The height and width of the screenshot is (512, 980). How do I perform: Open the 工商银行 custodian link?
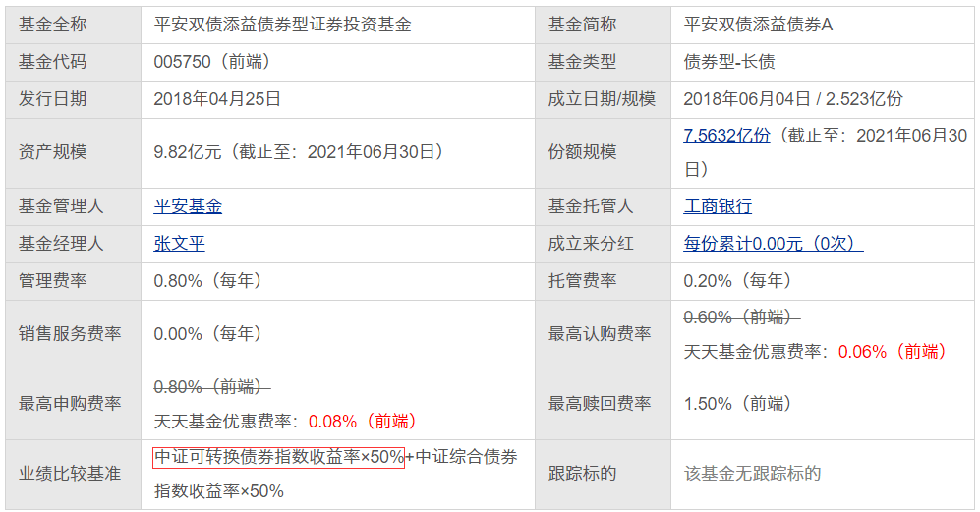pos(718,206)
